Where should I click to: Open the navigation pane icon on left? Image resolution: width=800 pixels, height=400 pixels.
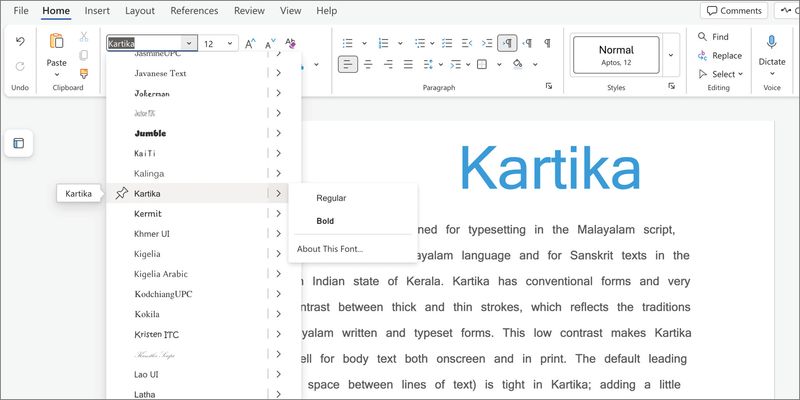pos(18,143)
